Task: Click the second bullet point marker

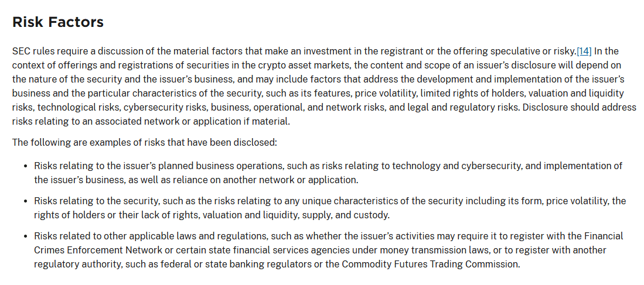Action: 25,201
